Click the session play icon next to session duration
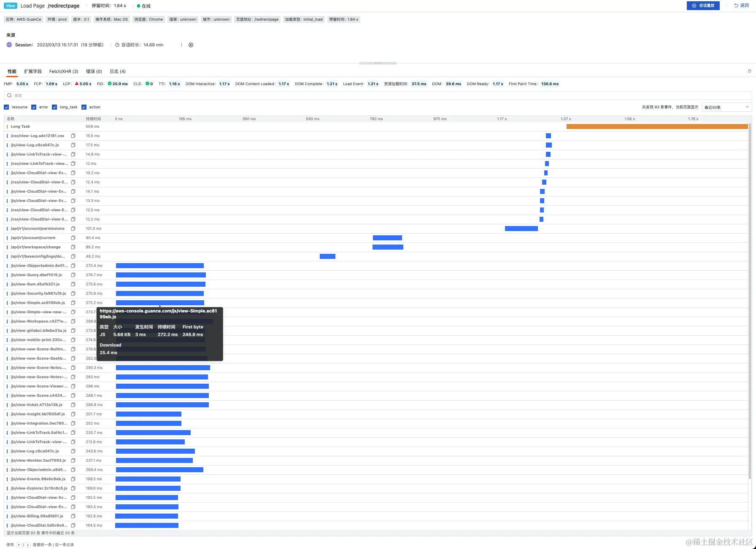 (191, 45)
